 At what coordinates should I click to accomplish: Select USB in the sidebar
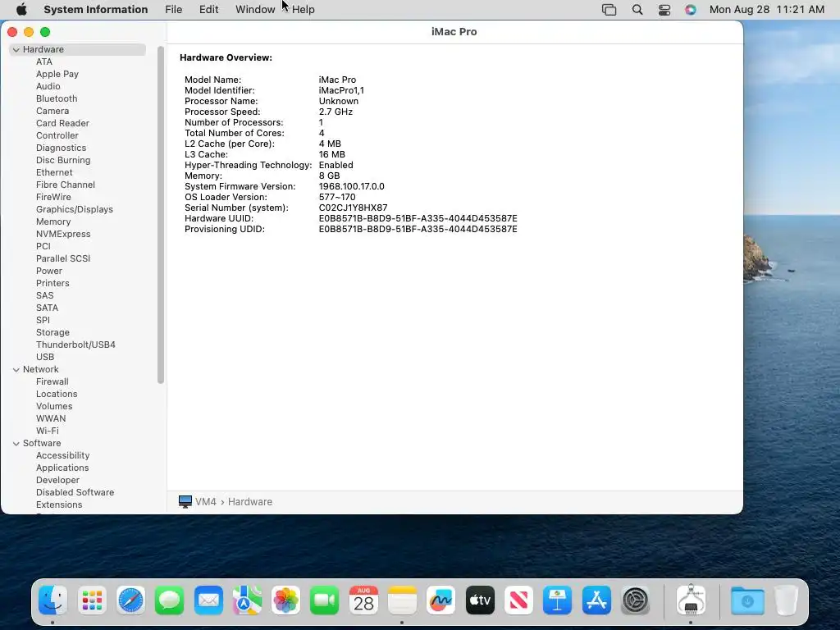[45, 358]
